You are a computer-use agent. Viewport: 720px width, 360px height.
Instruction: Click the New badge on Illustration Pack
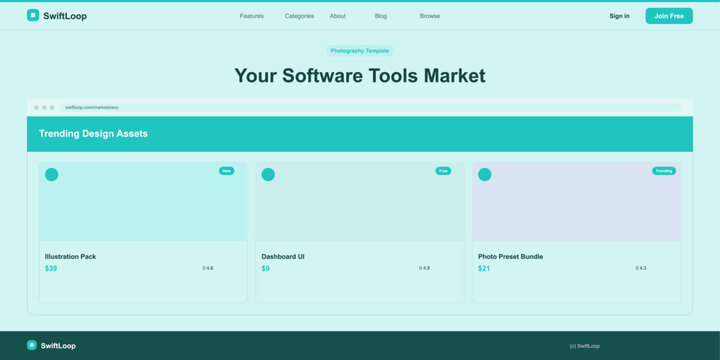[x=226, y=171]
